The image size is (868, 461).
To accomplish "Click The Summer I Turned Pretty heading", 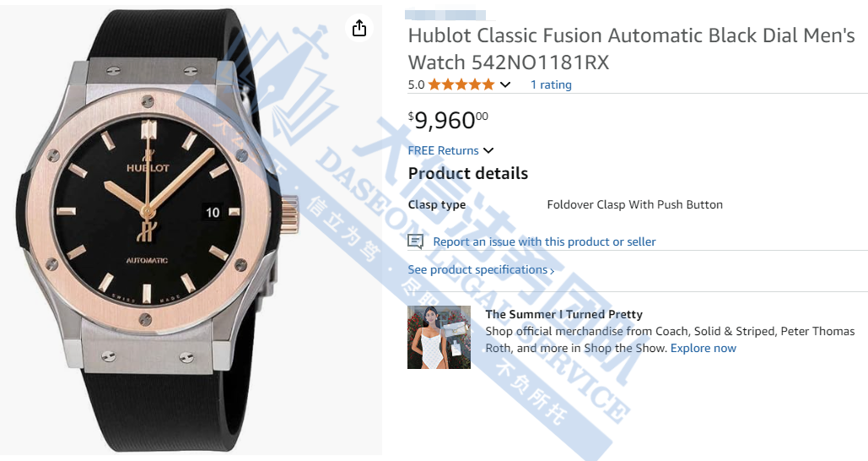I will tap(563, 314).
